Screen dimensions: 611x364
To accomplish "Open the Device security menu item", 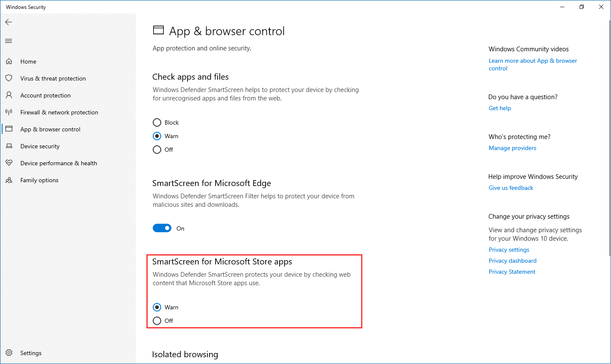I will 40,146.
